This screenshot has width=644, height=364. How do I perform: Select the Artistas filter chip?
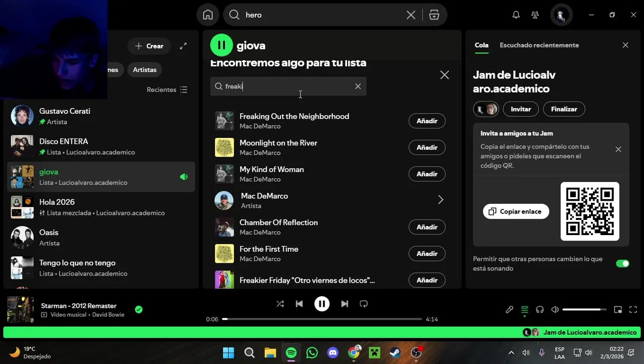pos(144,70)
